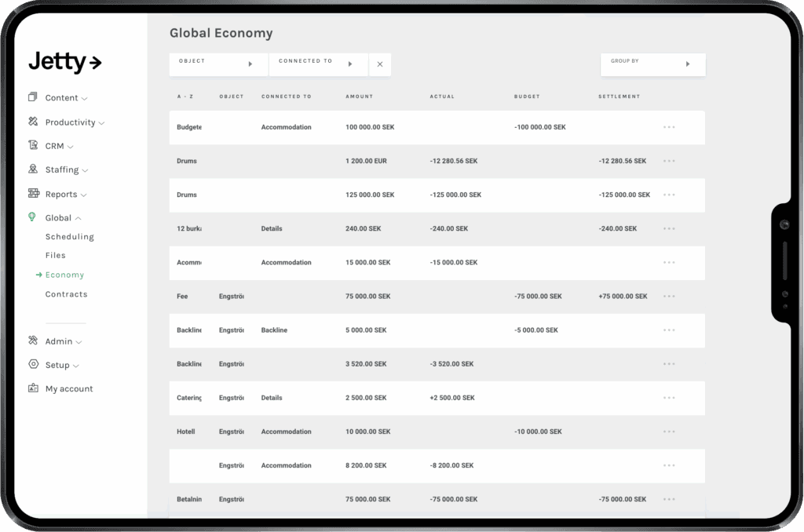Image resolution: width=804 pixels, height=532 pixels.
Task: Go to the Economy page
Action: tap(66, 274)
